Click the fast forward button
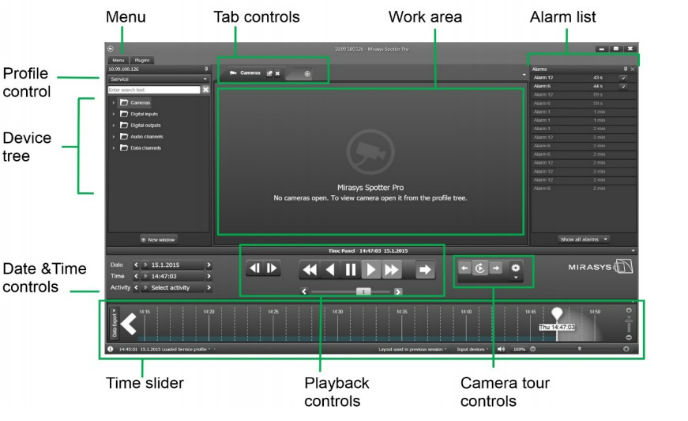This screenshot has width=688, height=421. [391, 270]
